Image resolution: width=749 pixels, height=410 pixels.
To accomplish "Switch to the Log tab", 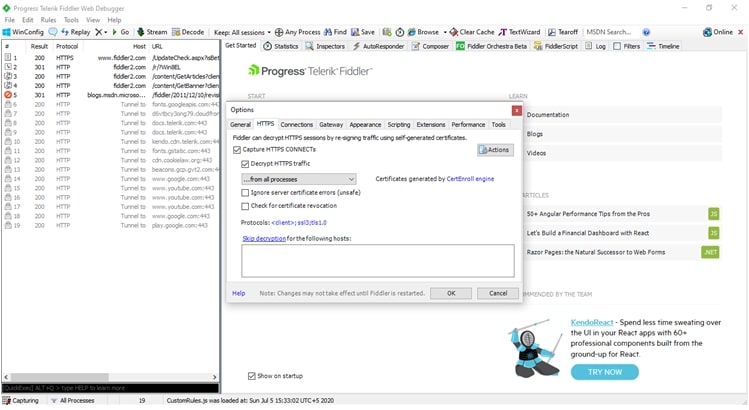I will click(x=596, y=46).
